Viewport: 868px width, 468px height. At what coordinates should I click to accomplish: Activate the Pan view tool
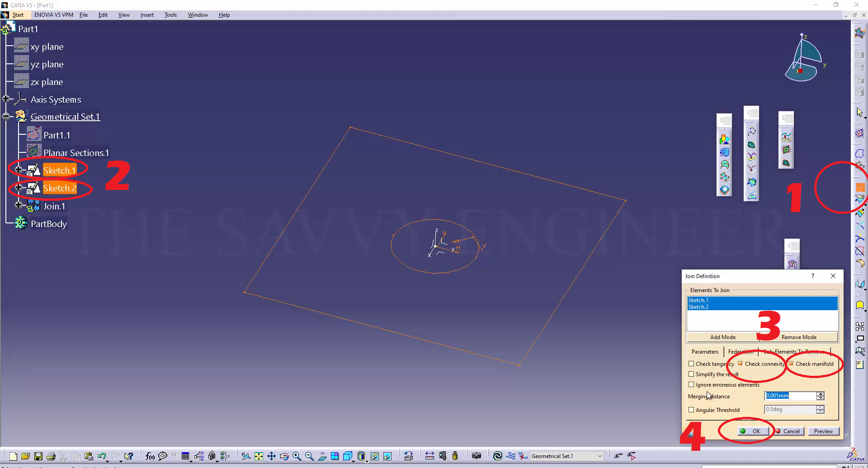click(x=271, y=456)
